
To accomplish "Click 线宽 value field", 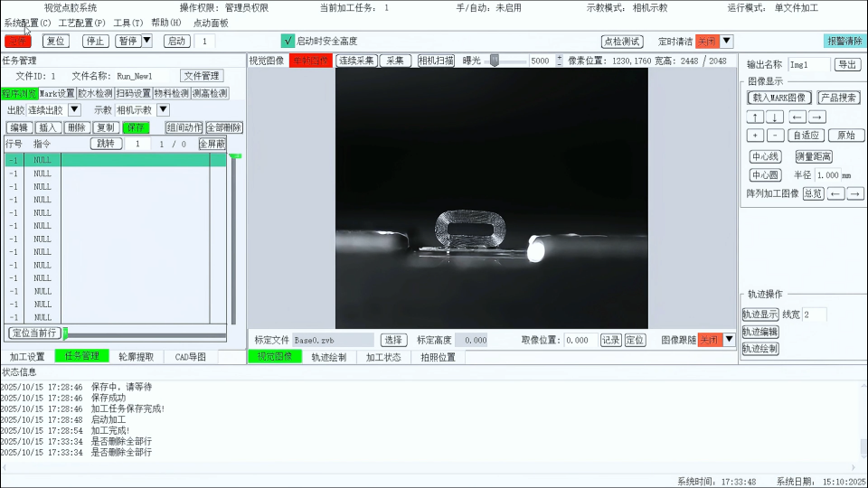I will click(815, 314).
